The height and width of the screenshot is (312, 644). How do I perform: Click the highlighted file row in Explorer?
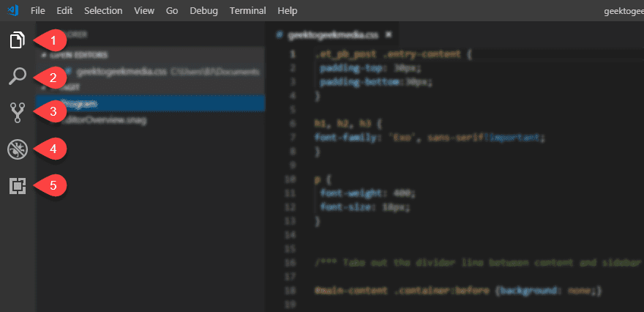[150, 104]
